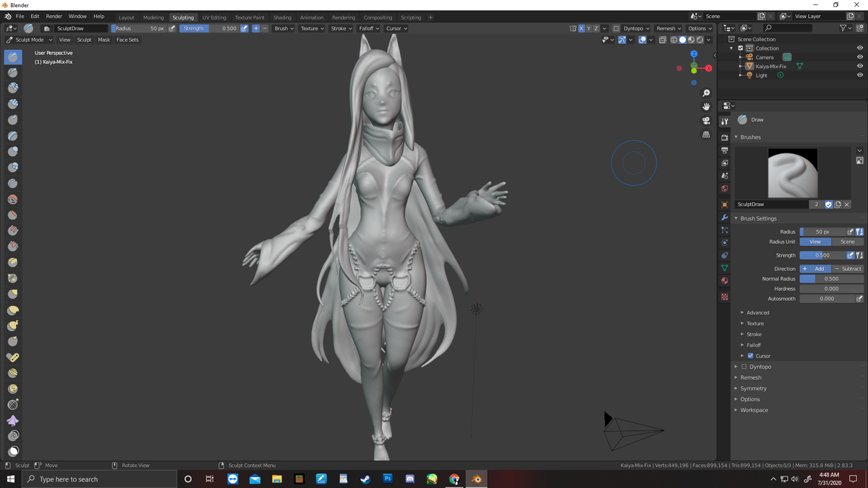The height and width of the screenshot is (488, 868).
Task: Open the Object properties tab
Action: 724,205
